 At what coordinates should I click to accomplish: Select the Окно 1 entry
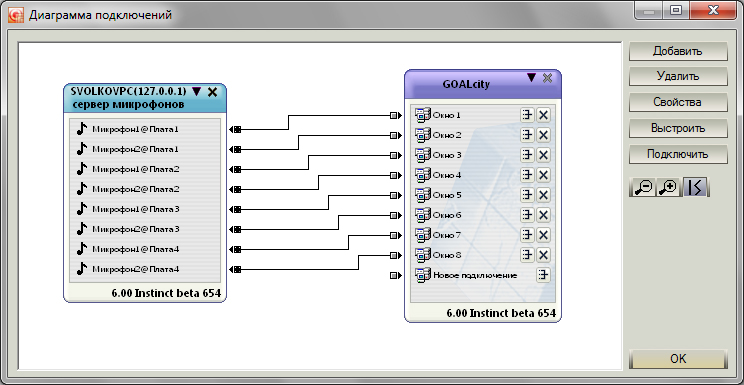pyautogui.click(x=483, y=115)
